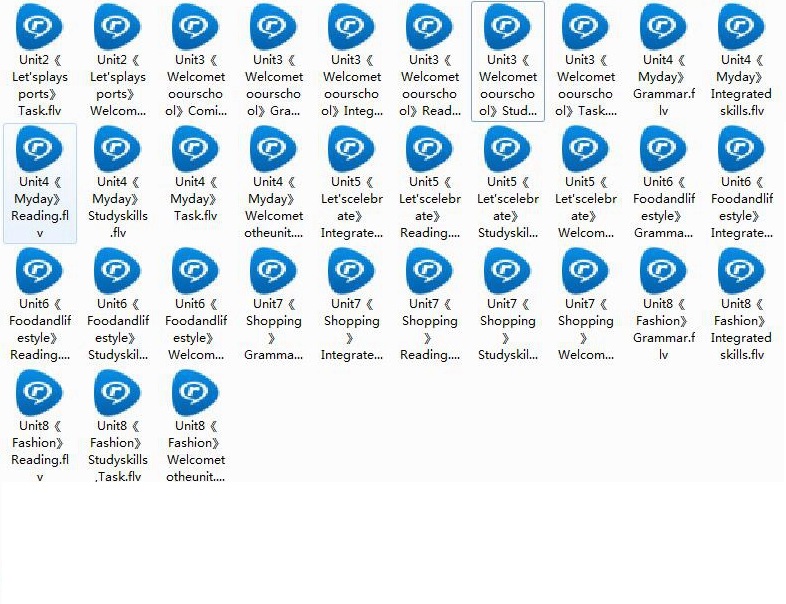Select the Unit2 Let'splaysports Task.flv file

40,30
